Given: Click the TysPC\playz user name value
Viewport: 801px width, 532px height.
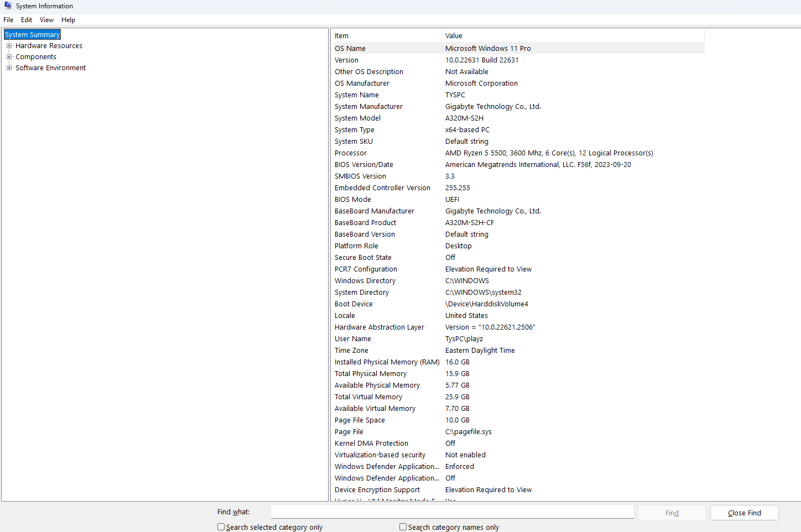Looking at the screenshot, I should (x=464, y=339).
